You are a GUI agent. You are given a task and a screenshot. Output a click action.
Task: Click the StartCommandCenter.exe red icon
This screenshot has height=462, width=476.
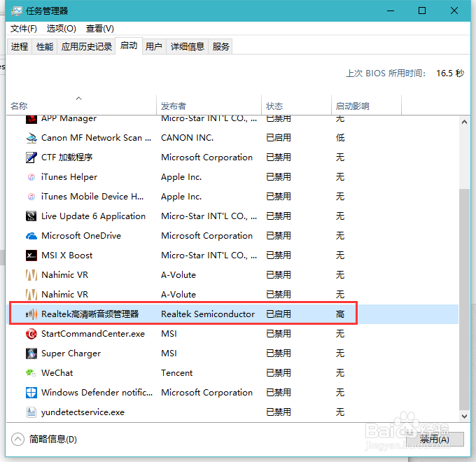pyautogui.click(x=31, y=334)
